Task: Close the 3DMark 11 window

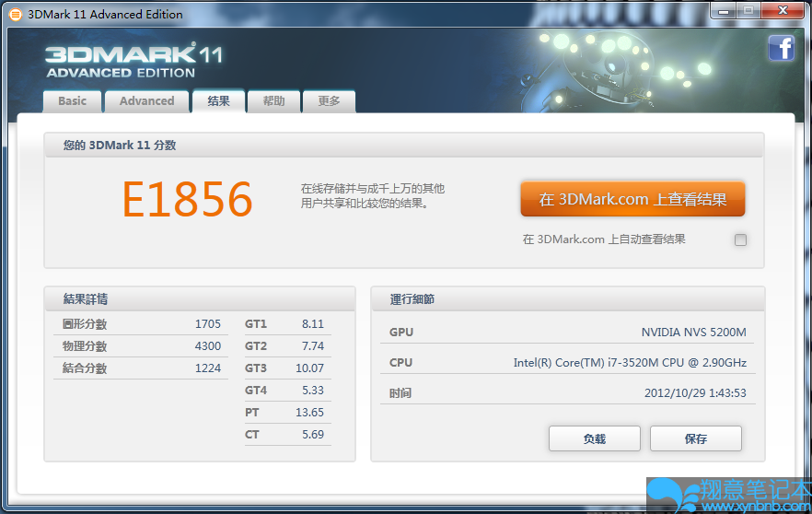Action: click(783, 11)
